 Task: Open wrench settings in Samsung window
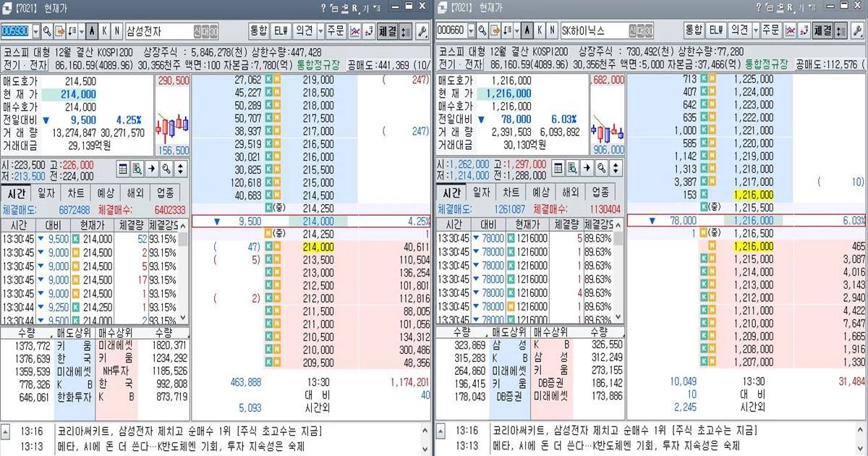pyautogui.click(x=422, y=31)
